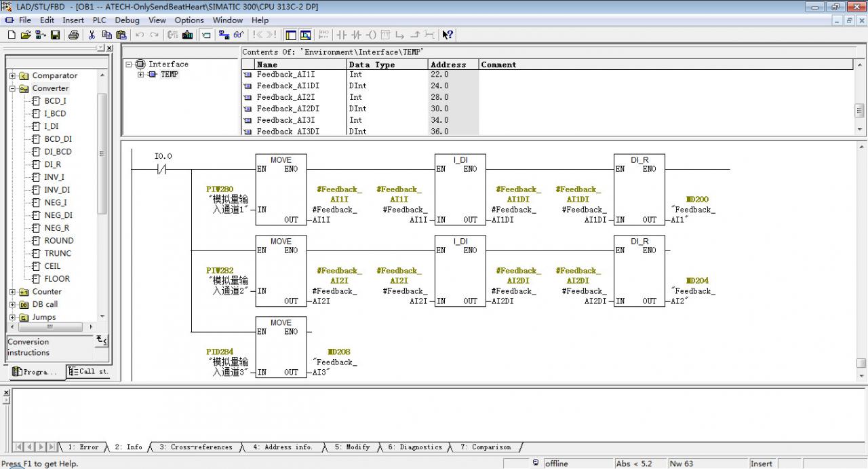Viewport: 868px width, 469px height.
Task: Click the Cut scissors icon
Action: point(92,35)
